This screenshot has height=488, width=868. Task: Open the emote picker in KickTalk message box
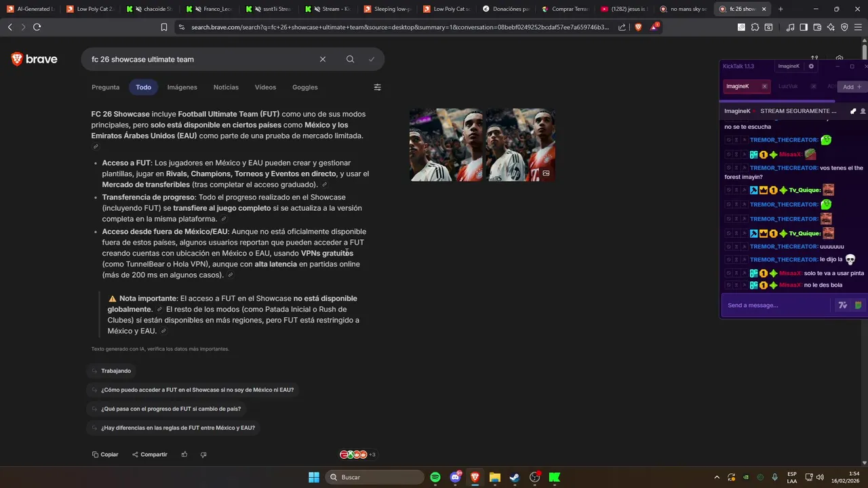point(858,306)
